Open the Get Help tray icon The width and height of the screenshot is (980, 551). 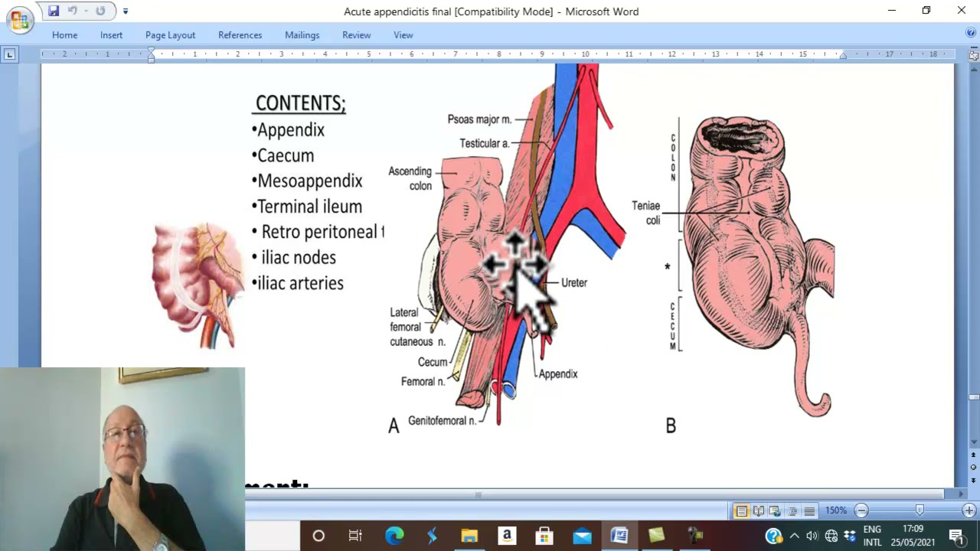point(774,536)
